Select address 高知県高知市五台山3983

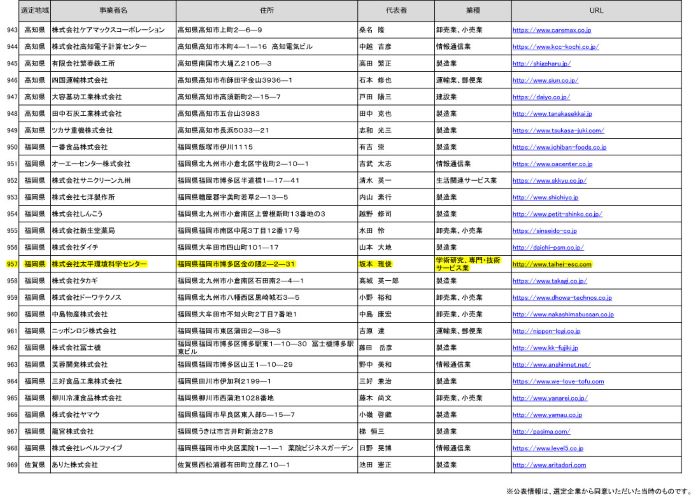pyautogui.click(x=218, y=114)
